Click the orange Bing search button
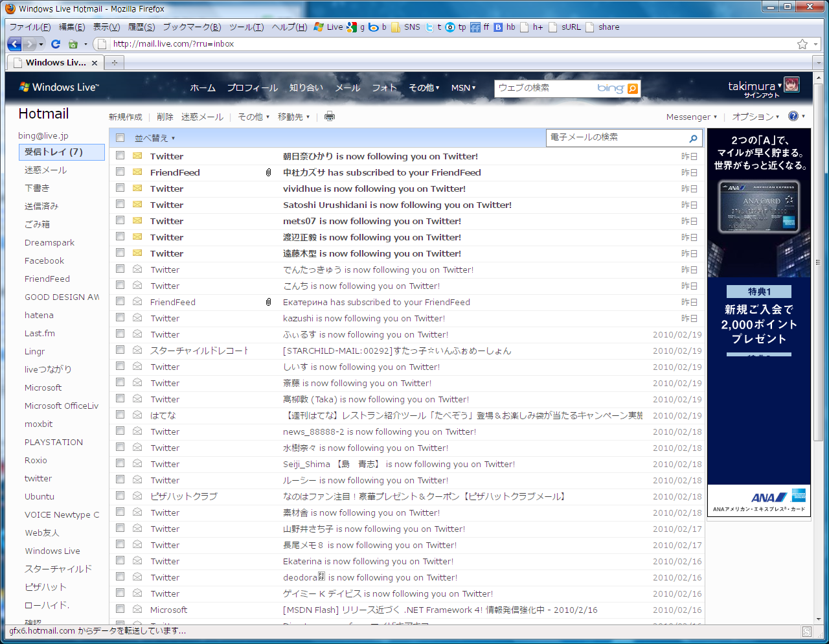829x644 pixels. [633, 89]
